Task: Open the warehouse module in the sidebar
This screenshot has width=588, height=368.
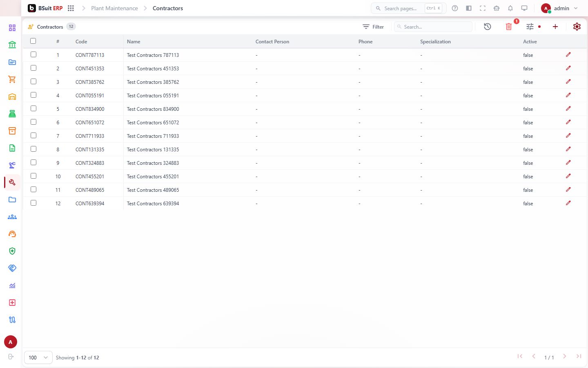Action: point(12,96)
